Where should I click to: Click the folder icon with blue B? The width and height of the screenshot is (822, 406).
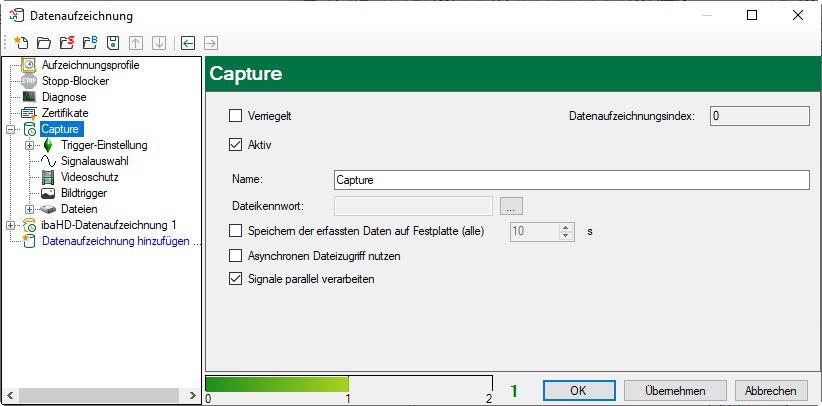(x=89, y=43)
